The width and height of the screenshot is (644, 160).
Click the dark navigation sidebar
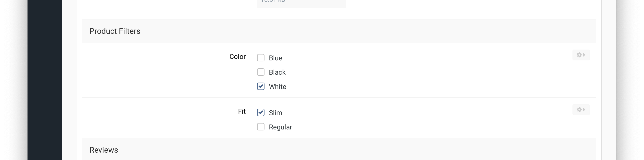(x=44, y=80)
